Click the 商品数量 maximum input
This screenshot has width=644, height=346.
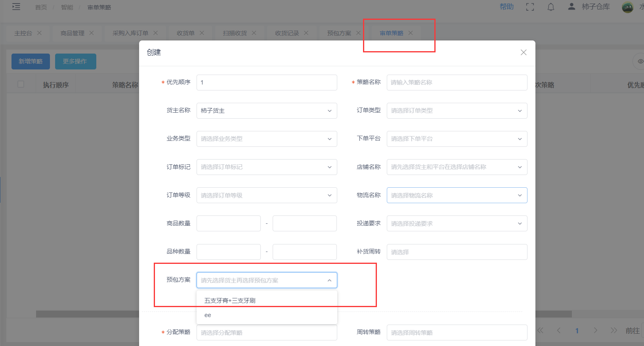[305, 223]
